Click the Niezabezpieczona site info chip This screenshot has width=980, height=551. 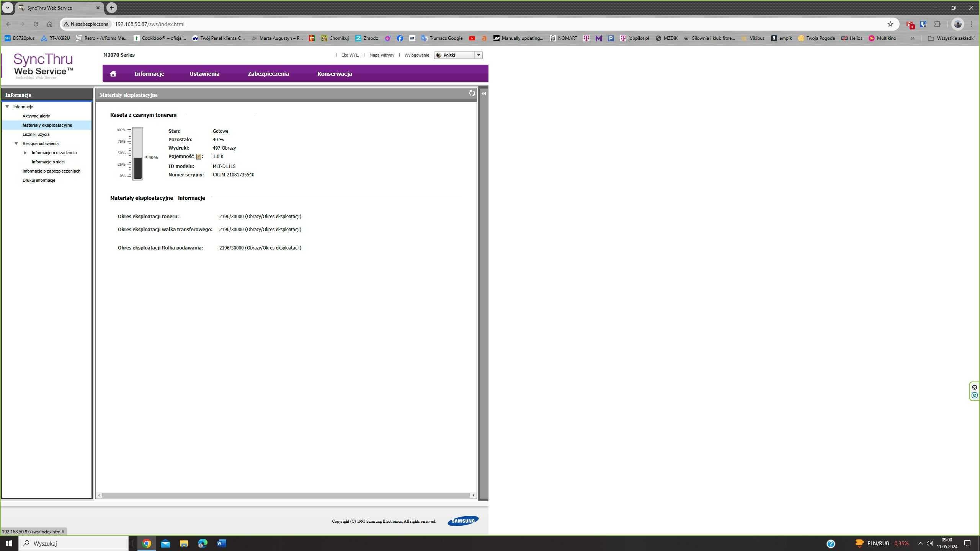(86, 24)
